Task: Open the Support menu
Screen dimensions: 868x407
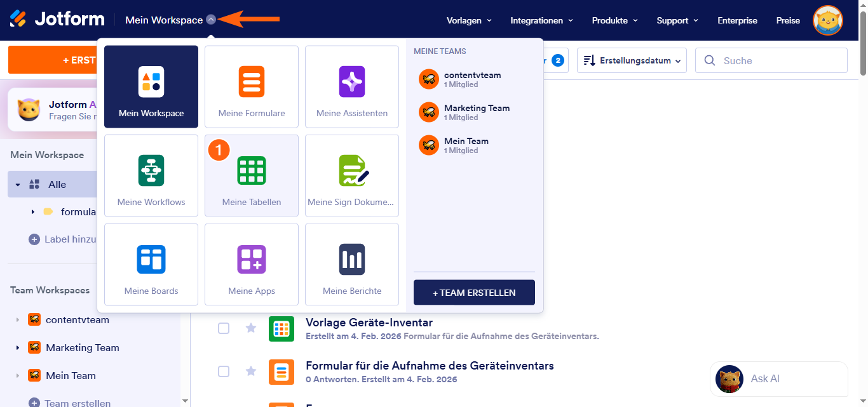Action: click(x=677, y=20)
